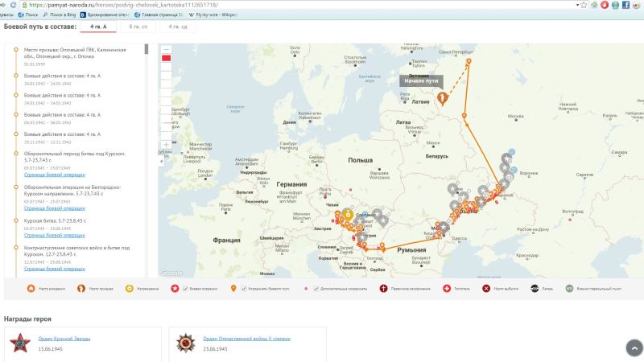Click the Боевая операция red star legend icon
644x362 pixels.
[x=175, y=289]
